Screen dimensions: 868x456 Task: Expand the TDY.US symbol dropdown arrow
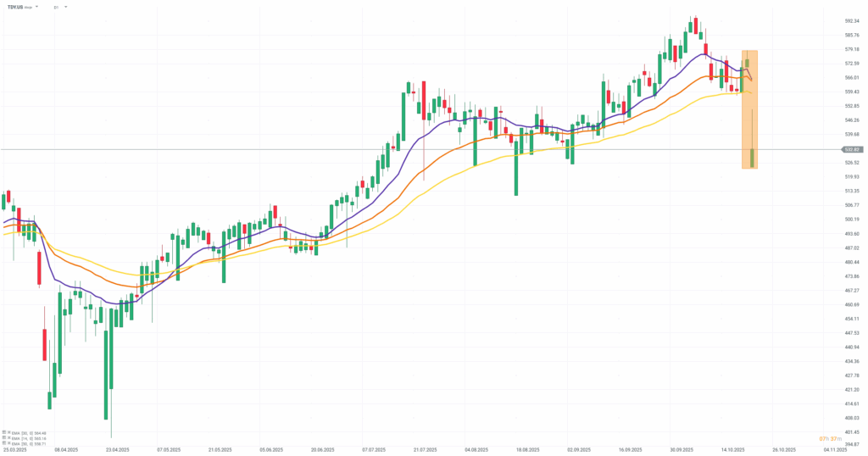coord(36,7)
